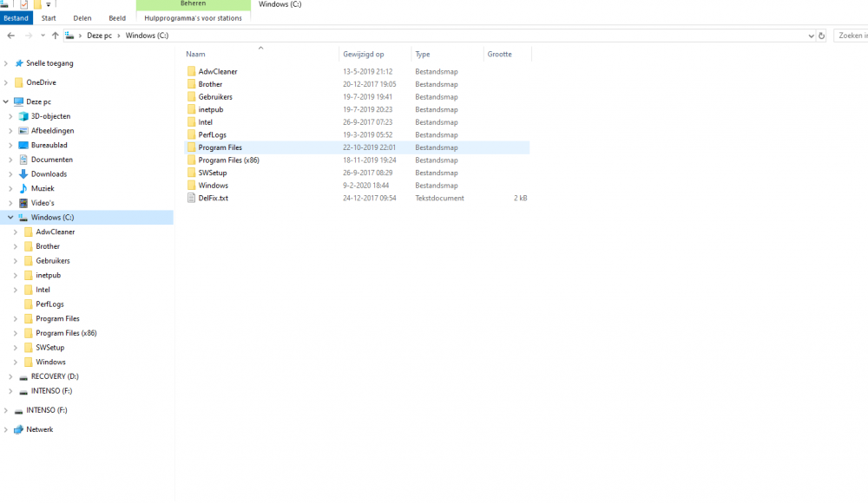Click the Video's film icon
This screenshot has width=868, height=503.
23,203
